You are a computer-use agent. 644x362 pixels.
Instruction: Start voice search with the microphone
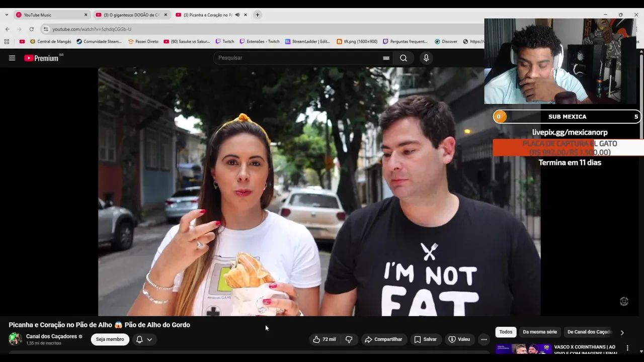pyautogui.click(x=426, y=58)
